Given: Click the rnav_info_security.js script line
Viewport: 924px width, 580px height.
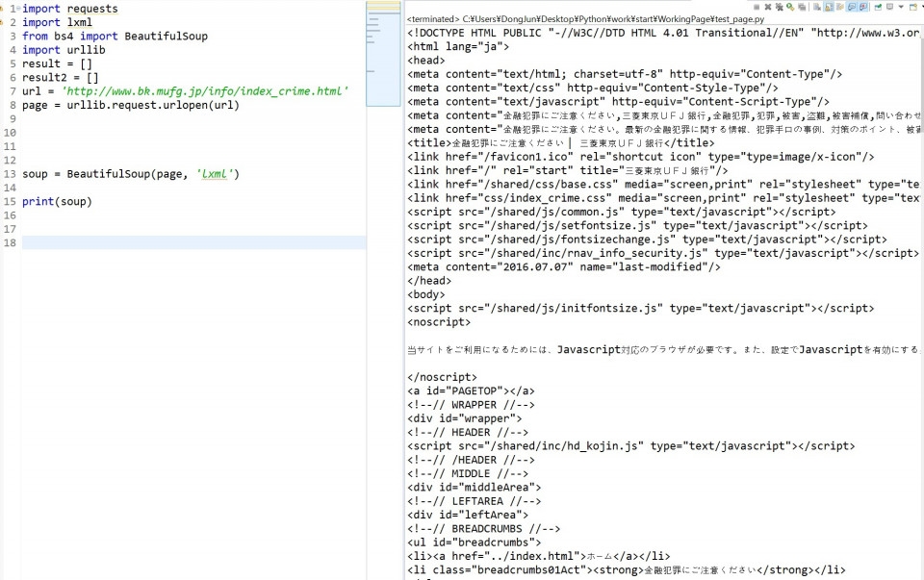Looking at the screenshot, I should tap(663, 253).
